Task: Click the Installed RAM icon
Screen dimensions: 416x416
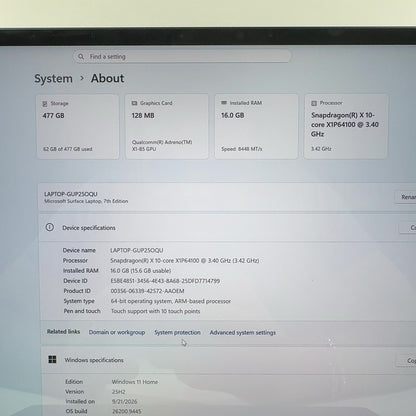Action: click(x=224, y=103)
